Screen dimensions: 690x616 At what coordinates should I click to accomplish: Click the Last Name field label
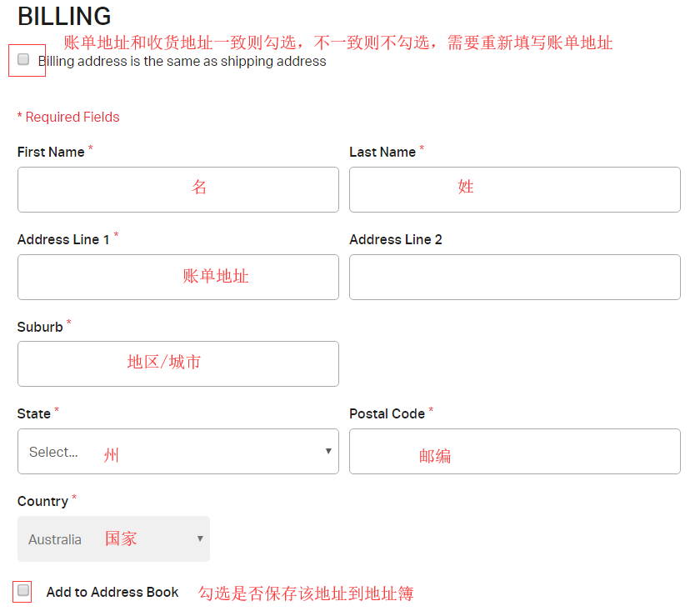(382, 152)
